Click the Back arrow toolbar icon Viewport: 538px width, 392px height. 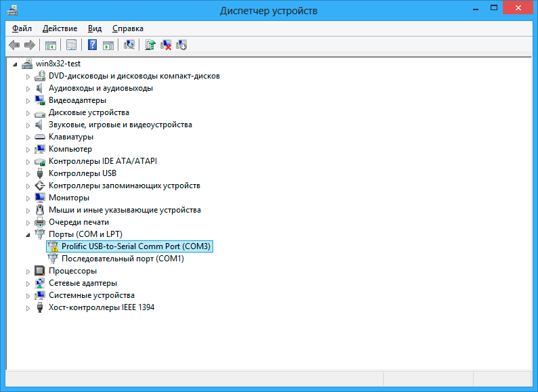tap(14, 45)
